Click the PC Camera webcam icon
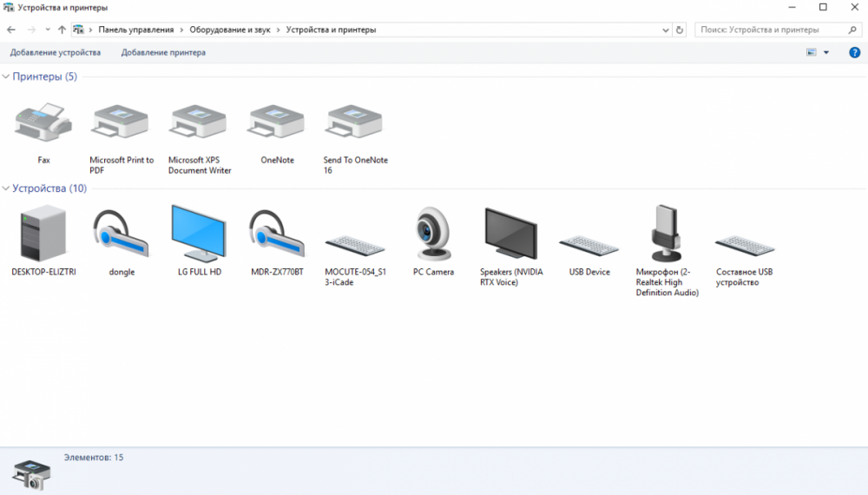 point(433,234)
